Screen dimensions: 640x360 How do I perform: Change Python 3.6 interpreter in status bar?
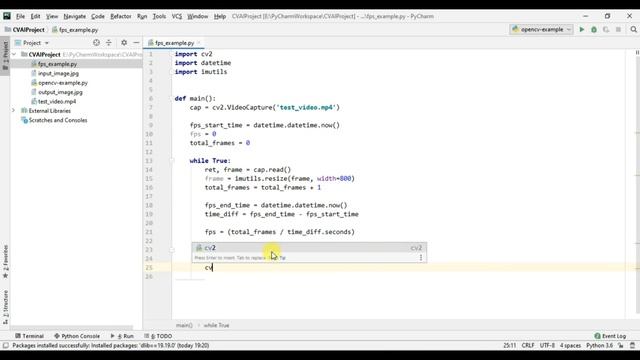point(600,345)
